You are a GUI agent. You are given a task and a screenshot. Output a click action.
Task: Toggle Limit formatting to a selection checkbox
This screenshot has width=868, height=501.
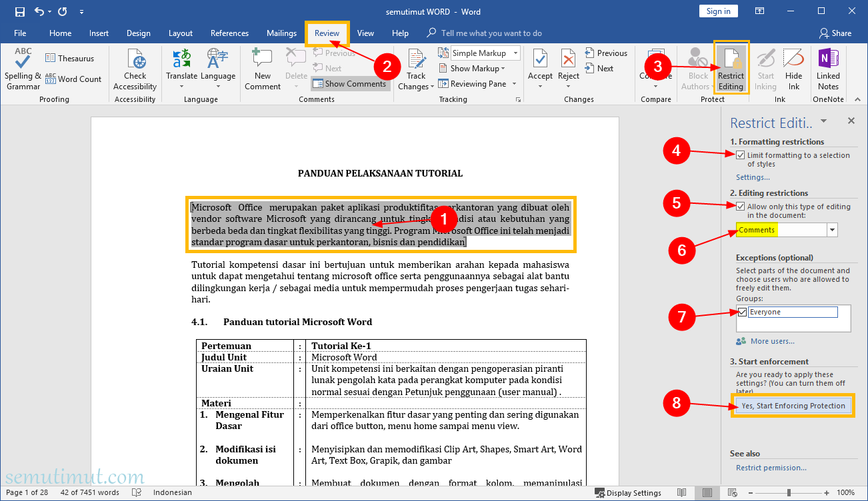pyautogui.click(x=741, y=155)
